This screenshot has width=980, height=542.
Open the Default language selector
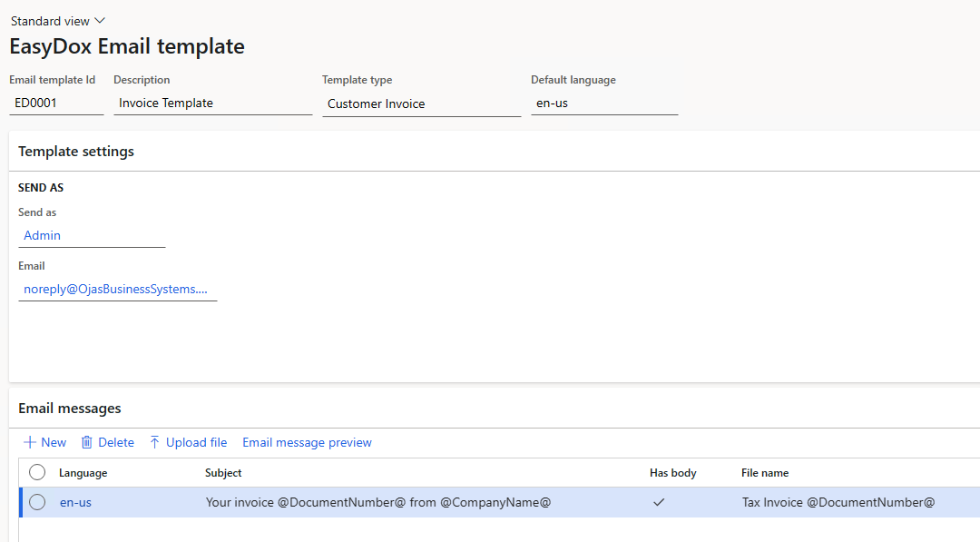tap(603, 103)
